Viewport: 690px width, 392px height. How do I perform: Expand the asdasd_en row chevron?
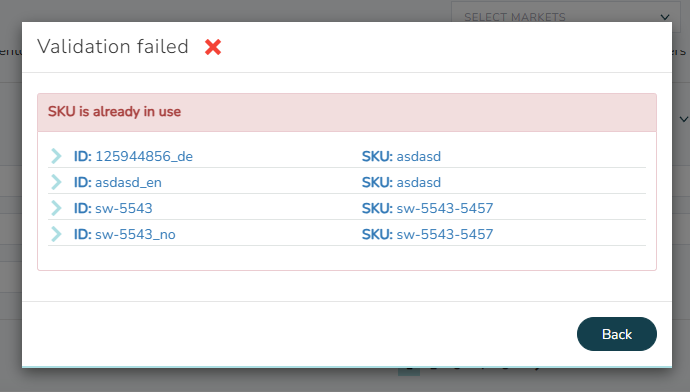(56, 182)
